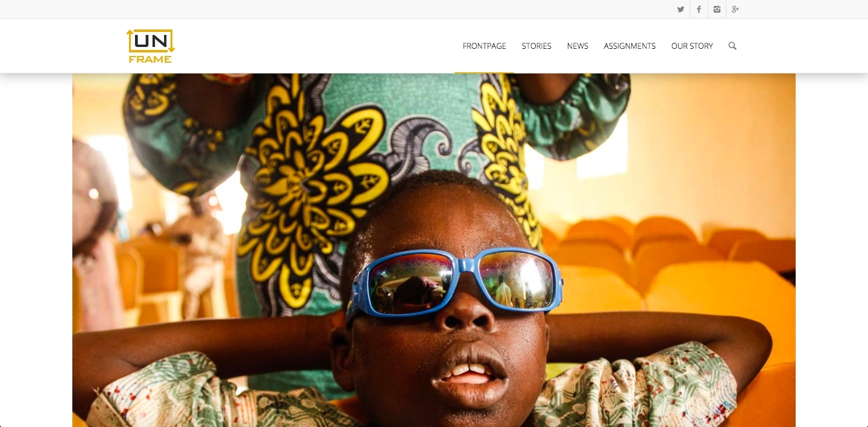The height and width of the screenshot is (427, 868).
Task: Open the Facebook social link icon
Action: 699,9
